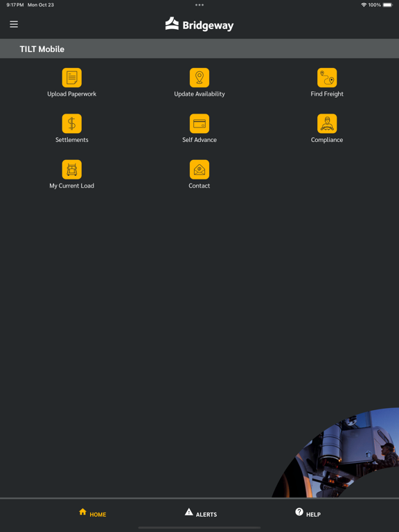399x532 pixels.
Task: Tap the three-dot multitasking control
Action: pos(199,5)
